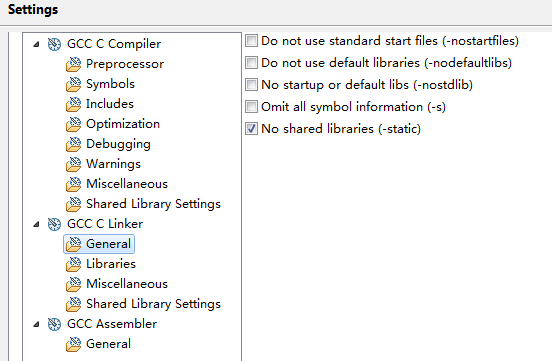The image size is (552, 361).
Task: Click the GCC C Linker tool icon
Action: coord(54,224)
